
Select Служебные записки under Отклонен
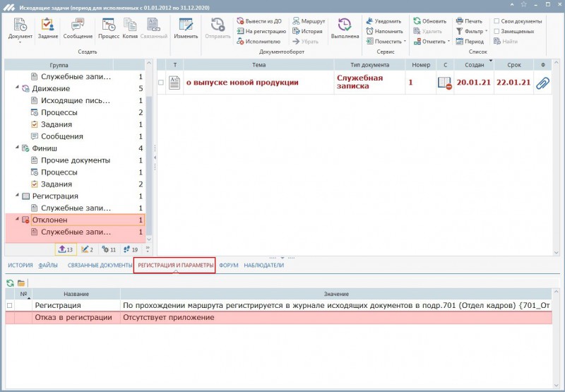(76, 232)
